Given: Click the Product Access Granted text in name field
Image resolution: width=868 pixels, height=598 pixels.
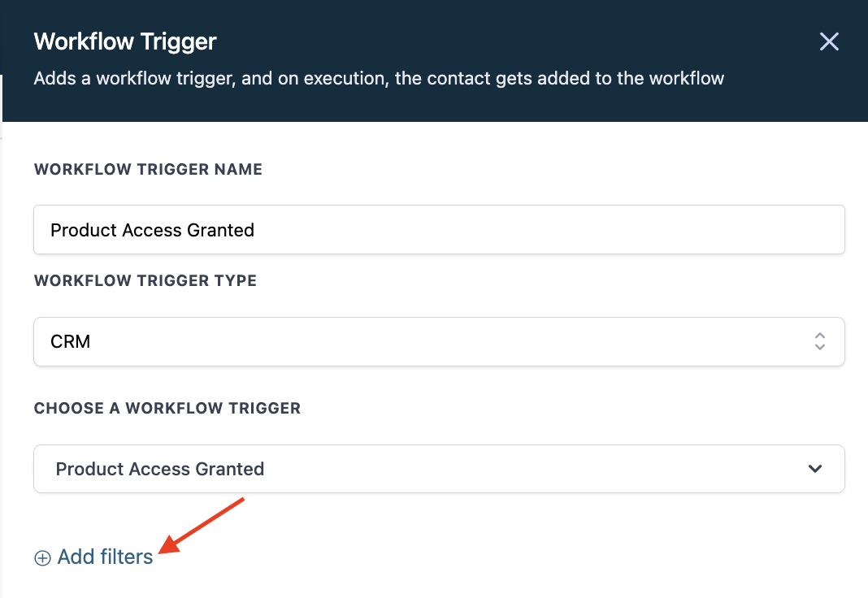Looking at the screenshot, I should click(x=152, y=230).
